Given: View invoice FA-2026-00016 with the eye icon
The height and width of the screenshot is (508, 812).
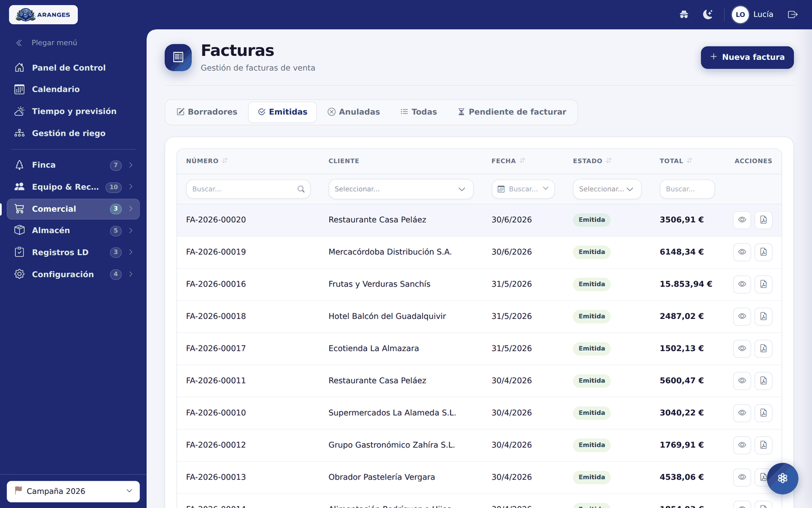Looking at the screenshot, I should 742,284.
